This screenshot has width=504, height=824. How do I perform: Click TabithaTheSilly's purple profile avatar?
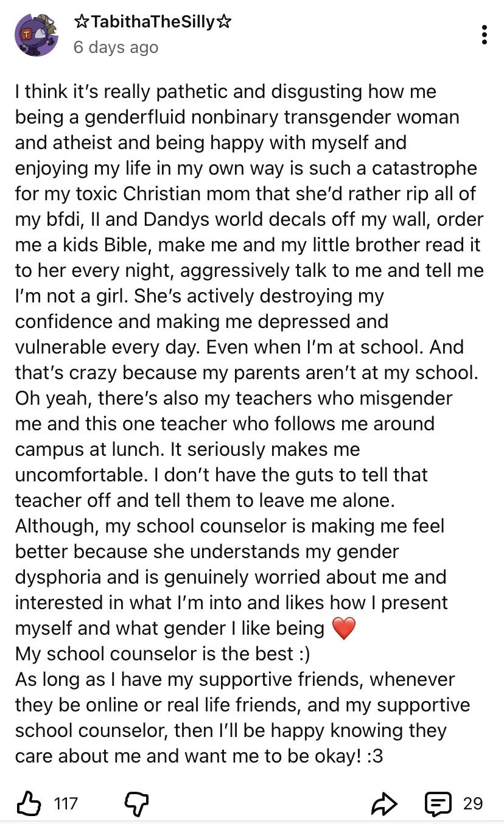click(36, 35)
